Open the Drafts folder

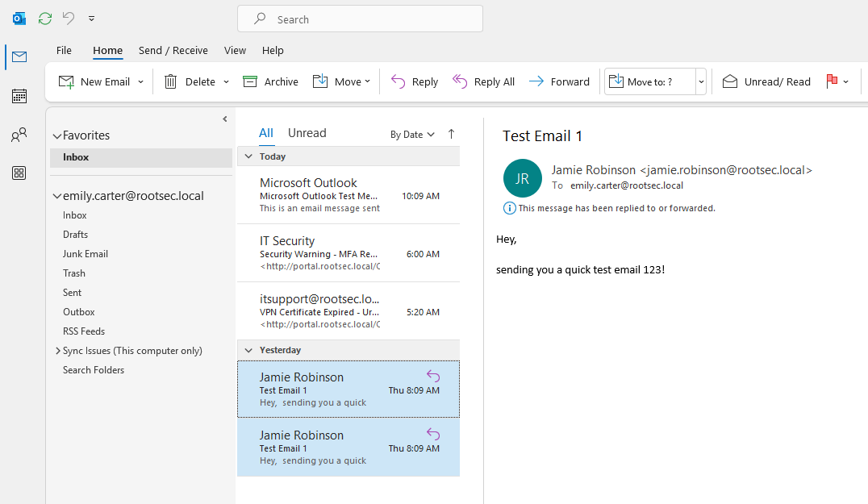coord(75,235)
